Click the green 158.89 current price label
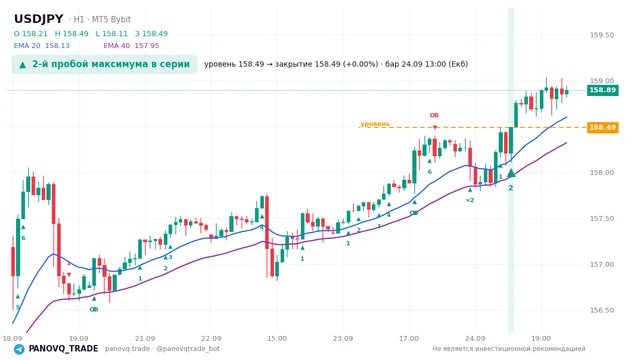Viewport: 640px width, 360px height. [602, 90]
